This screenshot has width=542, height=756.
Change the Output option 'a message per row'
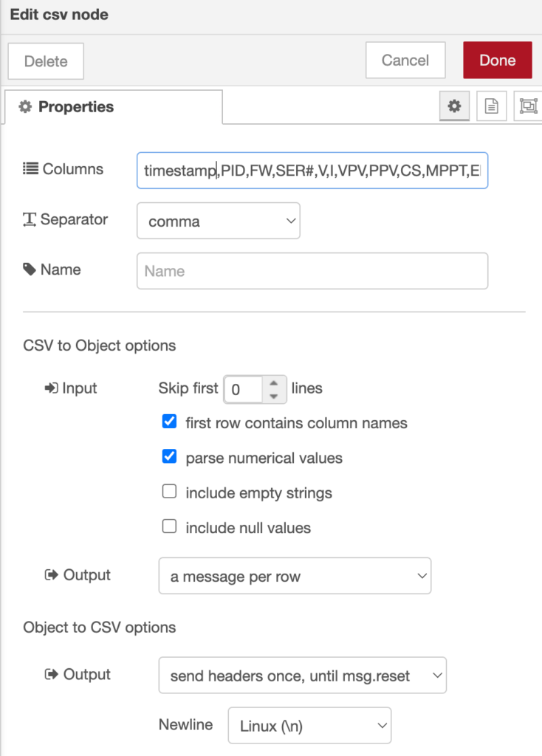(295, 575)
